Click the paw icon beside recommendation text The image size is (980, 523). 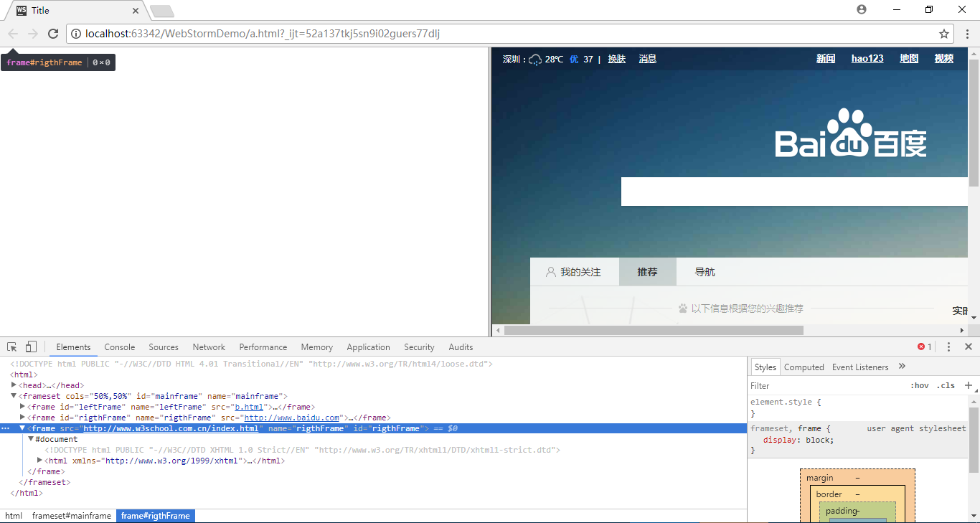(683, 308)
